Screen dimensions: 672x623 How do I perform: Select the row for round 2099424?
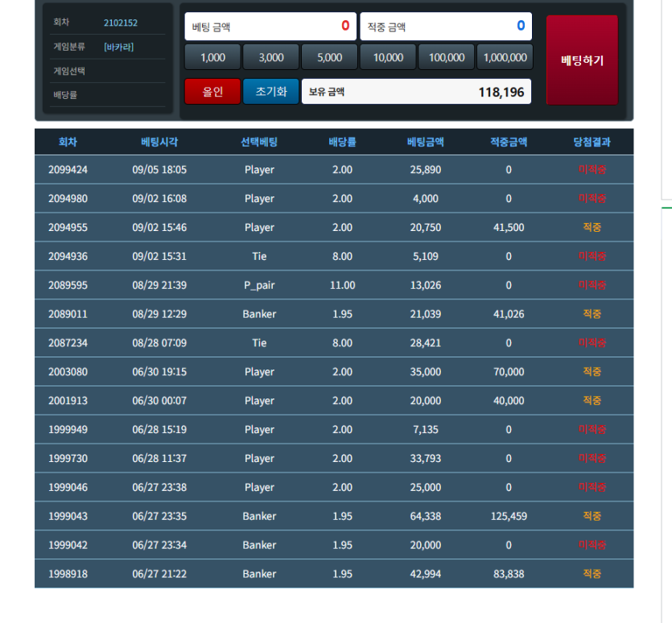(x=334, y=170)
